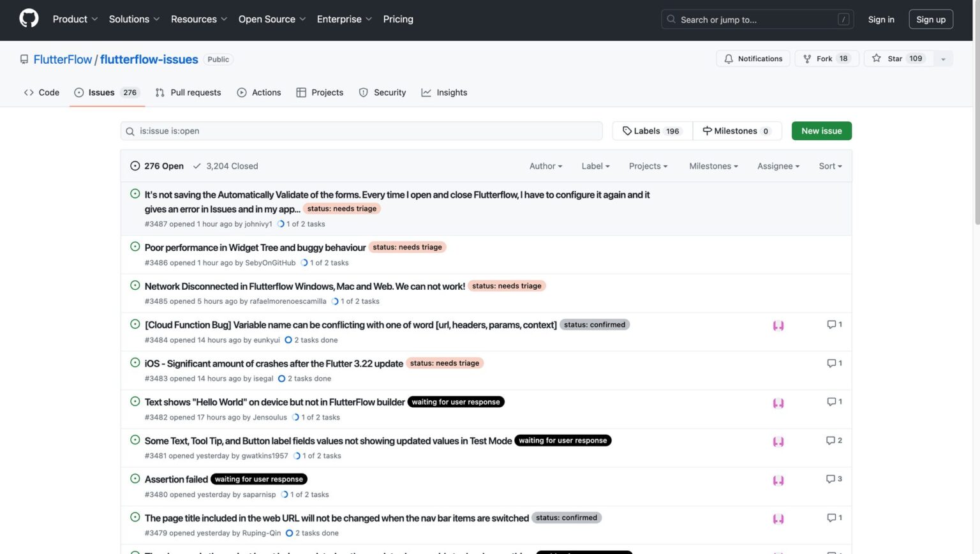Open the Poor performance in Widget Tree issue

pyautogui.click(x=255, y=248)
